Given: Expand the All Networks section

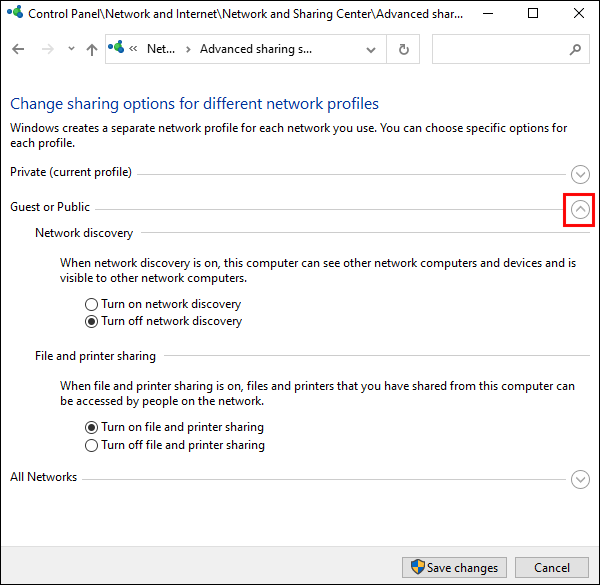Looking at the screenshot, I should tap(580, 479).
